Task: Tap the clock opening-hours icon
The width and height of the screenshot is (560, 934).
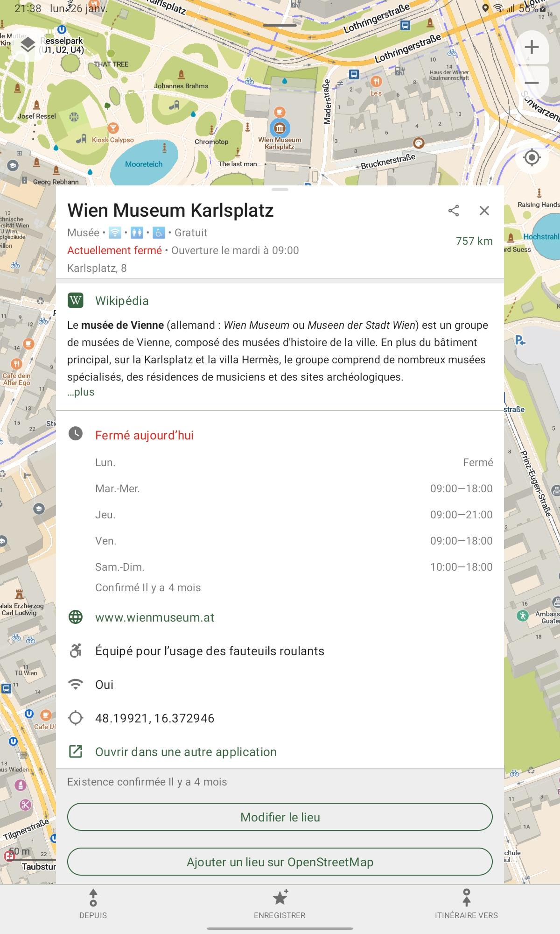Action: [x=76, y=434]
